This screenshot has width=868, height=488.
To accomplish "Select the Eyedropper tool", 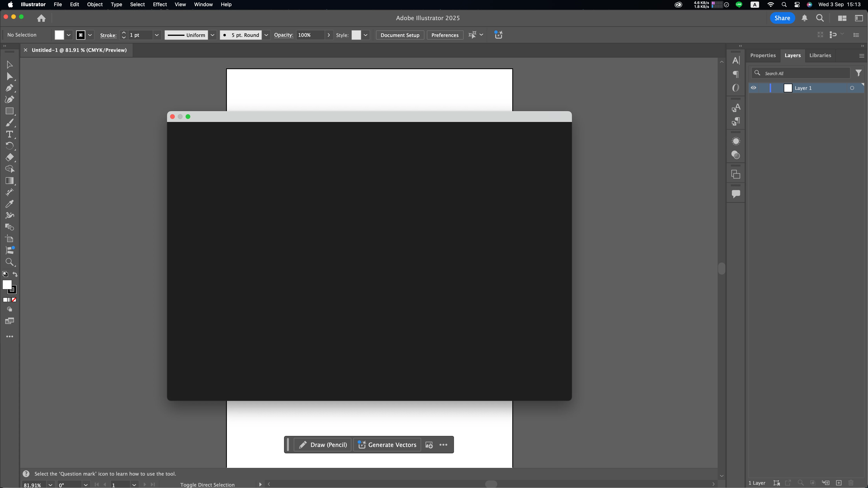I will [9, 204].
